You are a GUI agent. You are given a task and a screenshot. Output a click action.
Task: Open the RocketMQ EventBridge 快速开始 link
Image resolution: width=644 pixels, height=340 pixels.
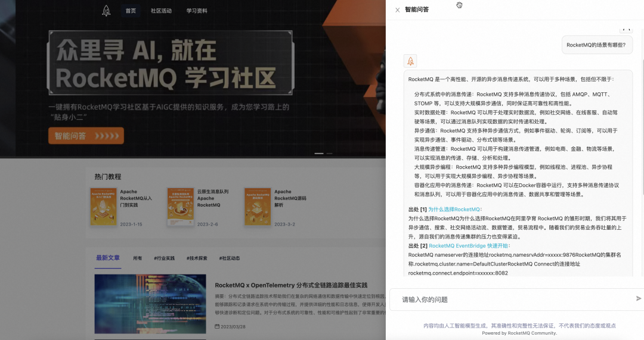[x=468, y=246]
